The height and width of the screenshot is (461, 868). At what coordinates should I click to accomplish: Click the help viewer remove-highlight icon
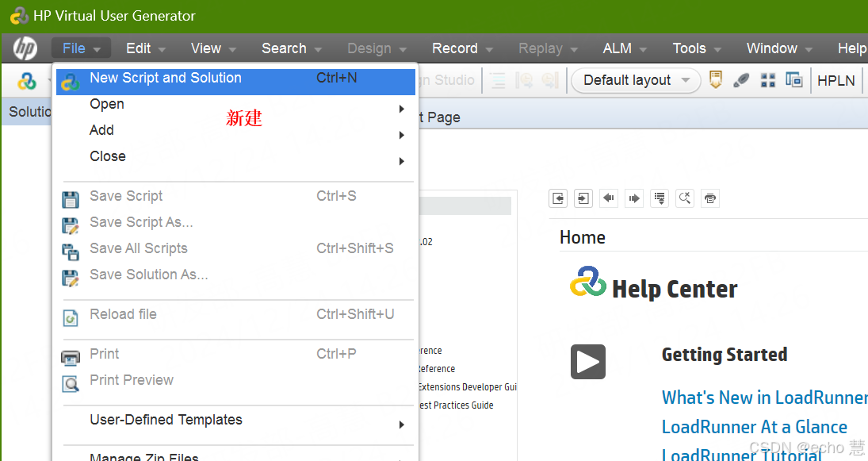[685, 198]
